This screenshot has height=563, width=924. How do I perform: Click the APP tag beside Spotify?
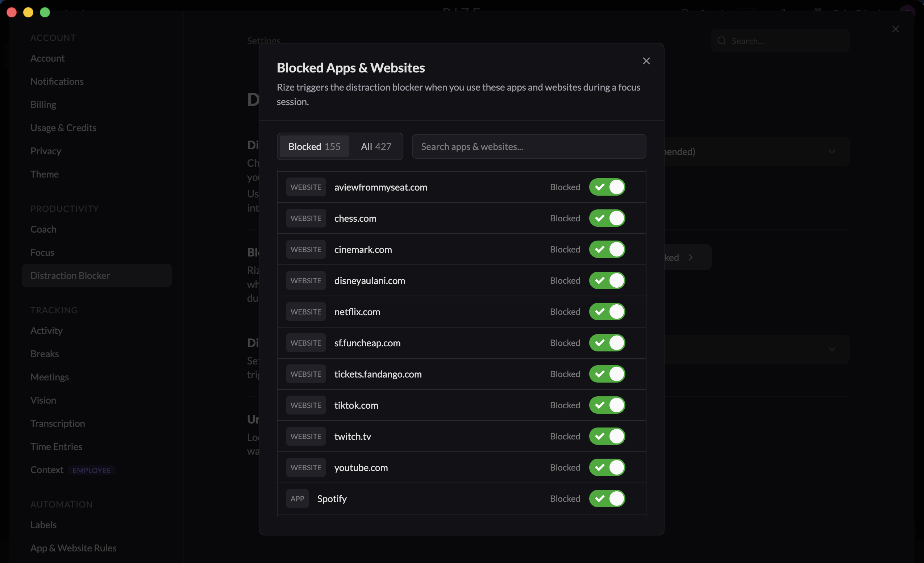297,498
